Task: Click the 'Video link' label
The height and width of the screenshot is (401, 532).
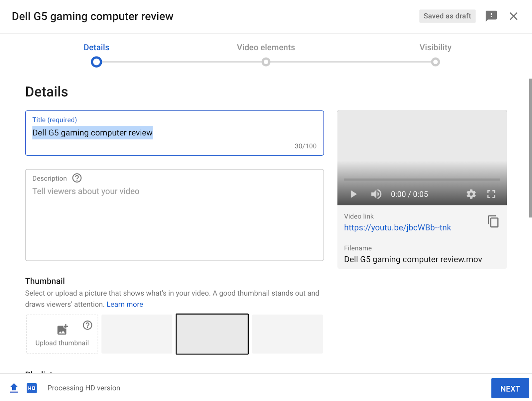Action: (x=359, y=216)
